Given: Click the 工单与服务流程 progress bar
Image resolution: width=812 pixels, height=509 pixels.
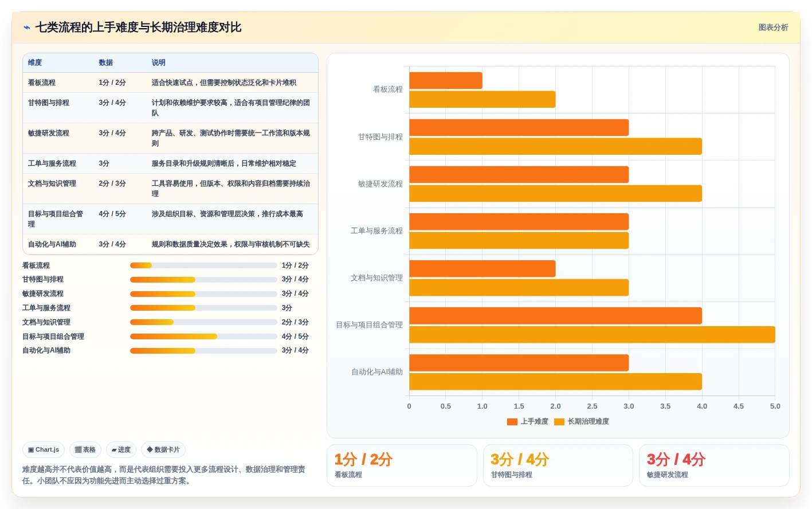Looking at the screenshot, I should 203,308.
